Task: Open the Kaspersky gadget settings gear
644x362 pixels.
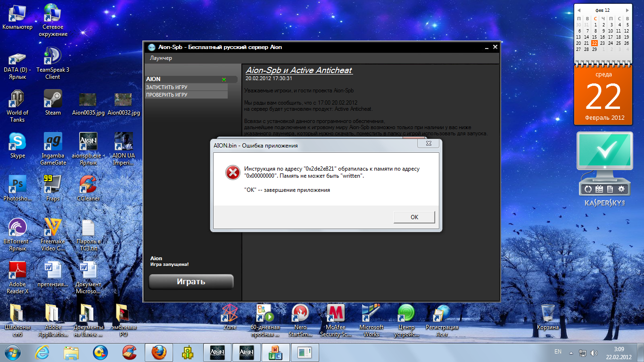Action: (x=621, y=189)
